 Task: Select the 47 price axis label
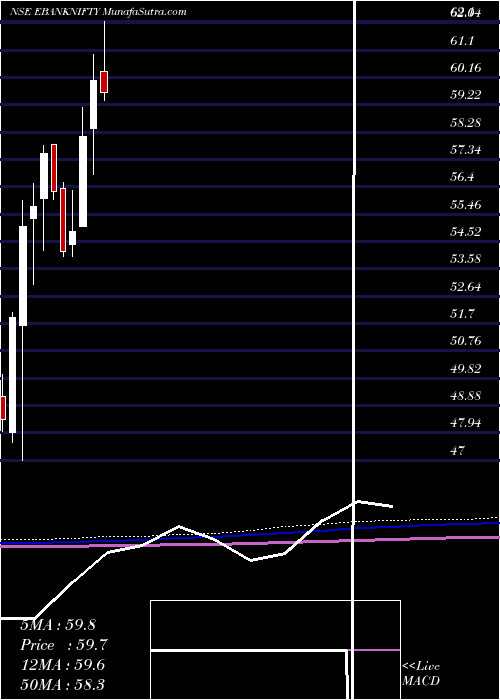[x=458, y=450]
